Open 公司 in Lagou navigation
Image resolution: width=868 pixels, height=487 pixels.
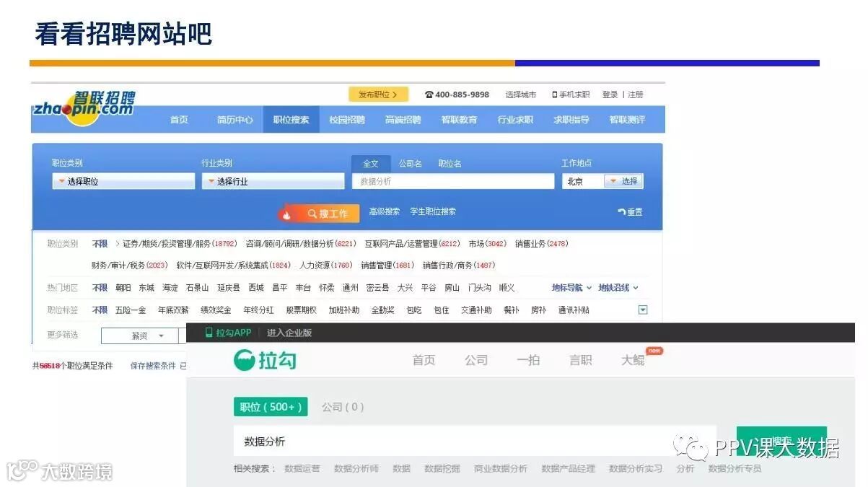[x=476, y=360]
